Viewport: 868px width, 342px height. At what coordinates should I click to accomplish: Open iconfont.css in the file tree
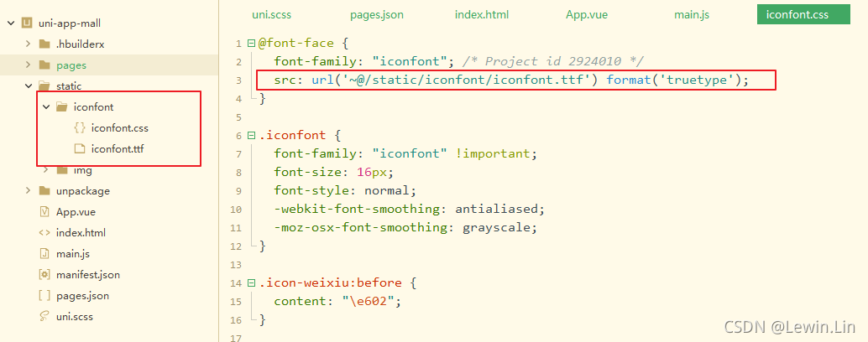(119, 128)
